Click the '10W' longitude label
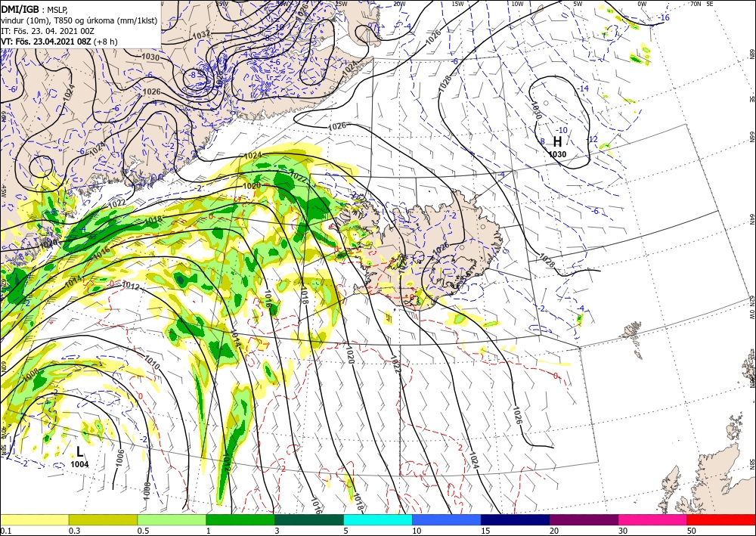This screenshot has width=756, height=536. pos(517,4)
